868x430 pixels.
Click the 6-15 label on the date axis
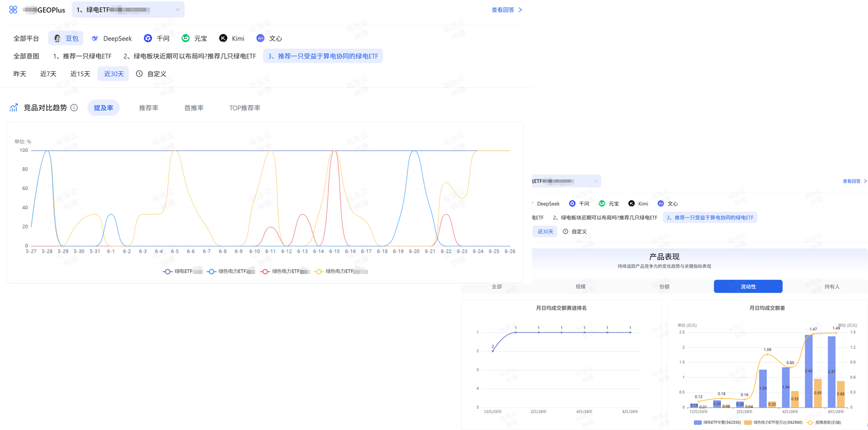(334, 251)
